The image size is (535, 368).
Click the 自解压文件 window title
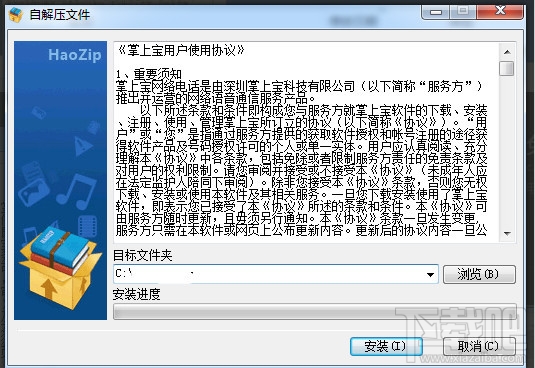pos(60,15)
